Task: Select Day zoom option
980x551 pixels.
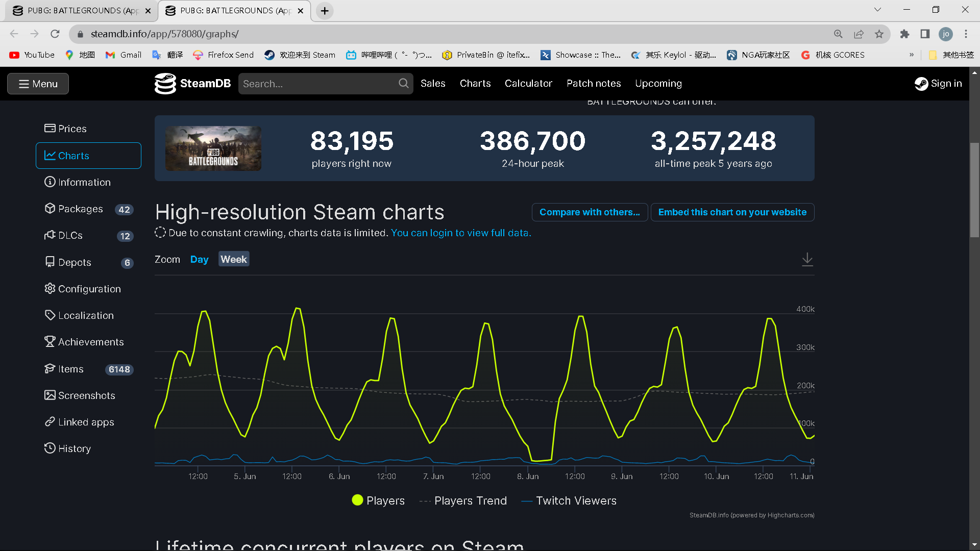Action: pos(199,259)
